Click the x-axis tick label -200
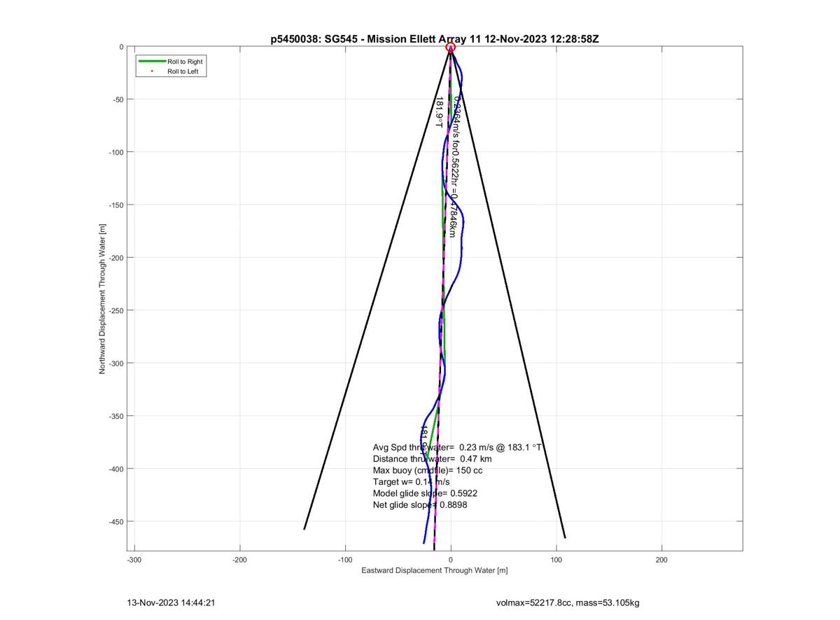The height and width of the screenshot is (620, 840). tap(240, 560)
